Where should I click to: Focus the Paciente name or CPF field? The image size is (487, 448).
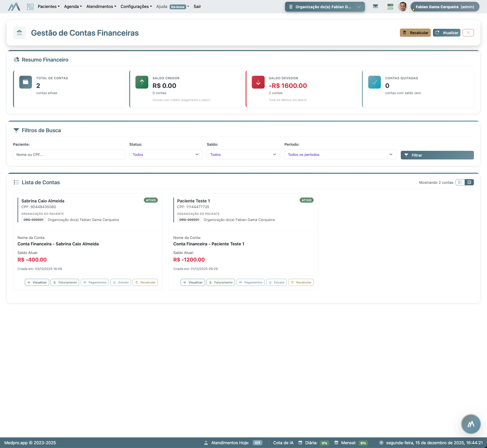click(x=69, y=154)
